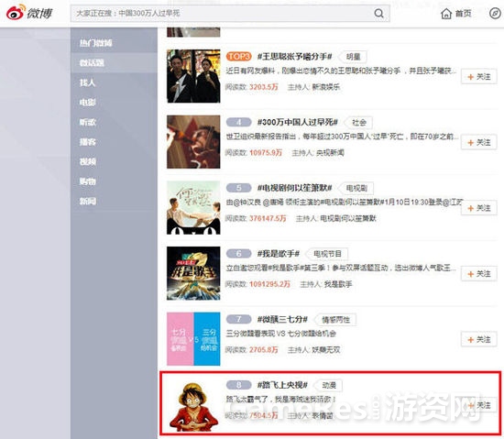Click host 电视剧何以笙箫默
The image size is (504, 439).
click(348, 218)
